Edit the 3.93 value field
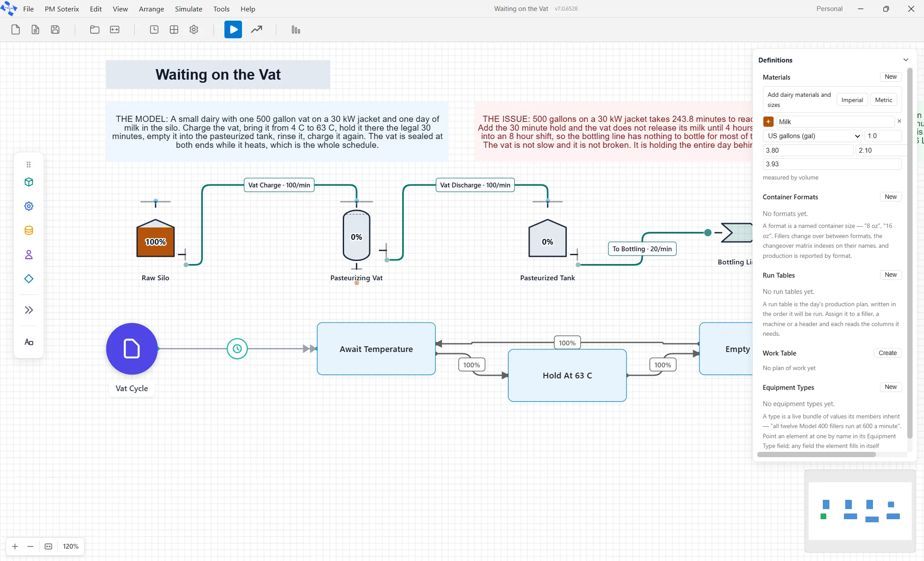Viewport: 924px width, 561px height. point(832,164)
